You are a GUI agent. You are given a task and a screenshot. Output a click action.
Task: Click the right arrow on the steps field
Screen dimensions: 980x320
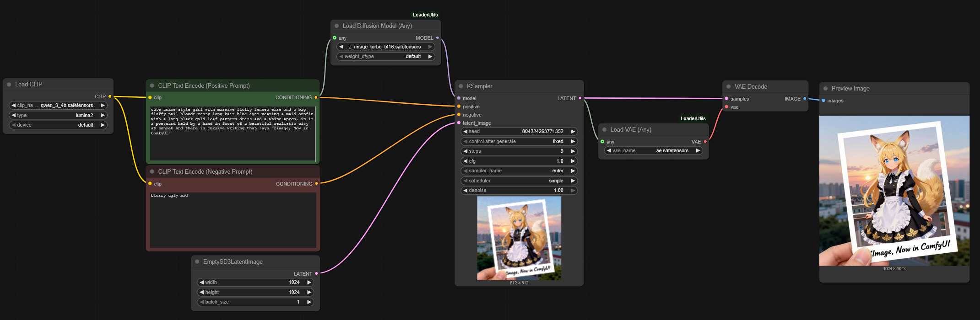click(x=573, y=151)
